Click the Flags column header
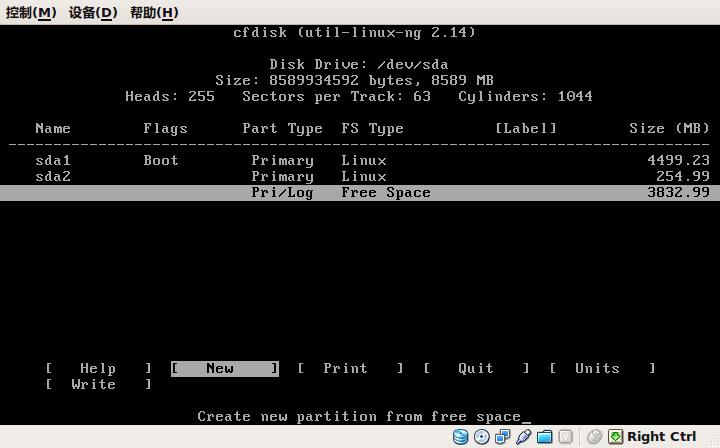The width and height of the screenshot is (720, 448). point(165,129)
